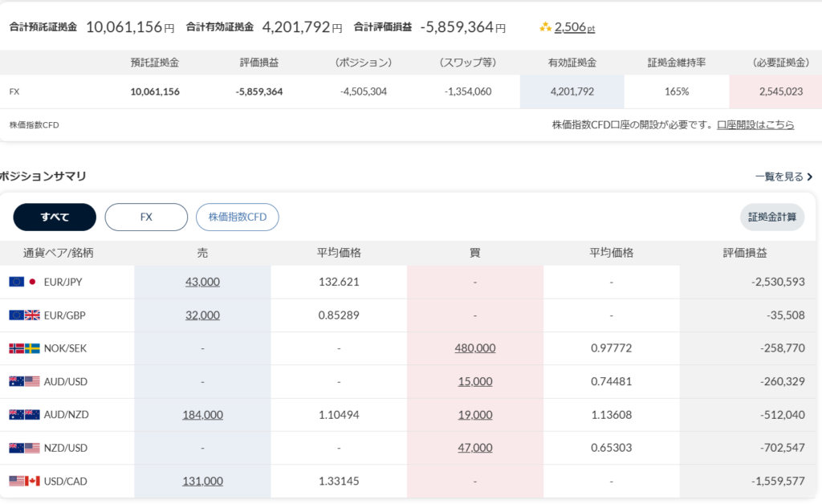Click the 有効証拠金 value 4,201,792 cell

572,91
